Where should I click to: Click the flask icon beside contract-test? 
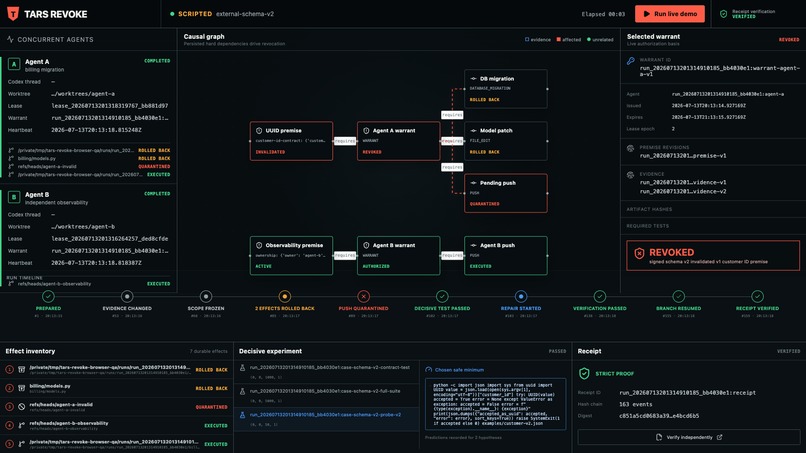(x=242, y=368)
